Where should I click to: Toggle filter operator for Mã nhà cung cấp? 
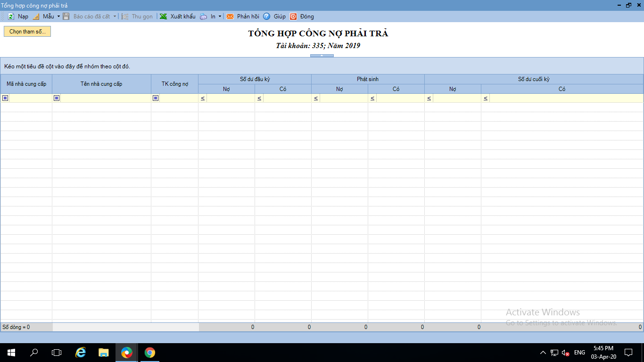tap(5, 98)
